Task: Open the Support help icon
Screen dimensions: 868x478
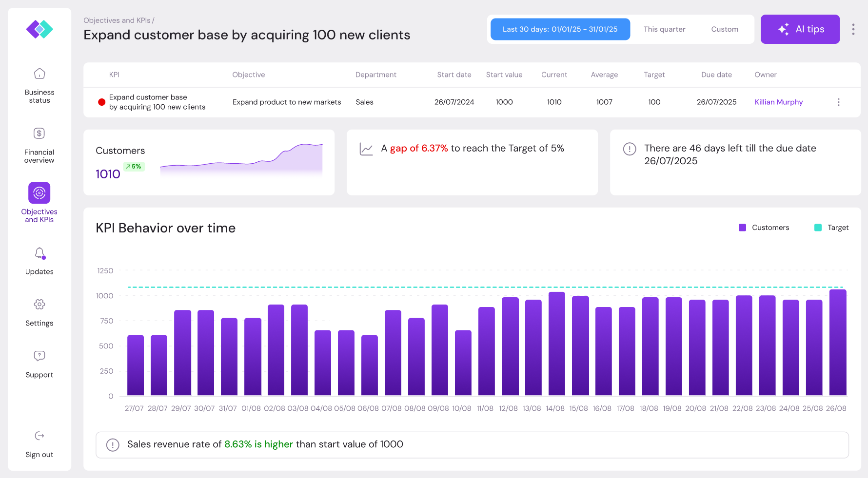Action: tap(39, 356)
